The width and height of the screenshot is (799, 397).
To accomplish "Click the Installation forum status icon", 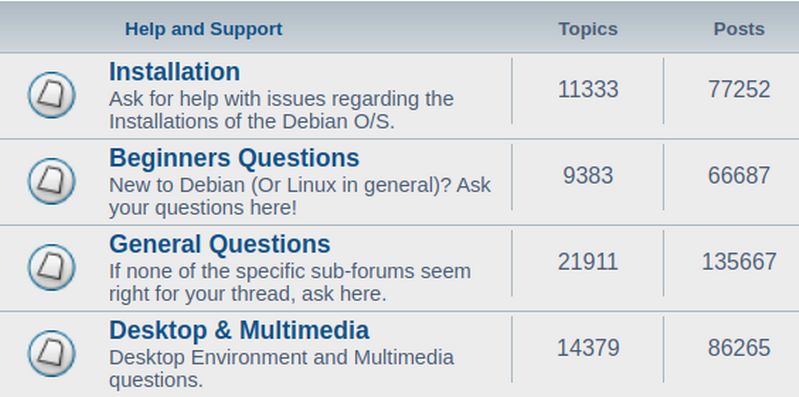I will [x=51, y=95].
